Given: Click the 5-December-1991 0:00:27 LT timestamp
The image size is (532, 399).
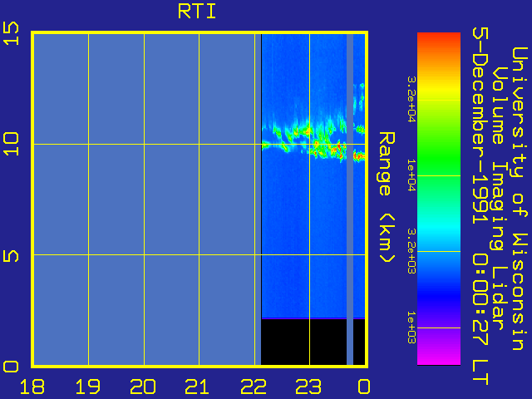Looking at the screenshot, I should (480, 206).
